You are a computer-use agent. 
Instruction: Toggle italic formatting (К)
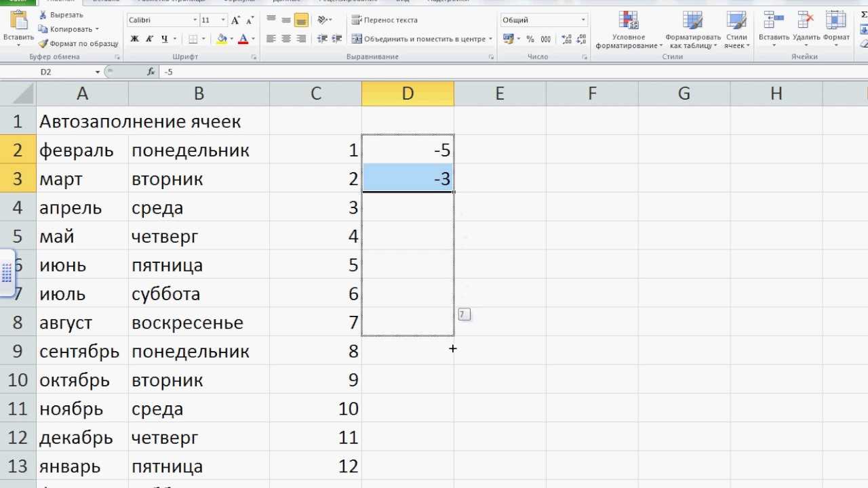(149, 38)
